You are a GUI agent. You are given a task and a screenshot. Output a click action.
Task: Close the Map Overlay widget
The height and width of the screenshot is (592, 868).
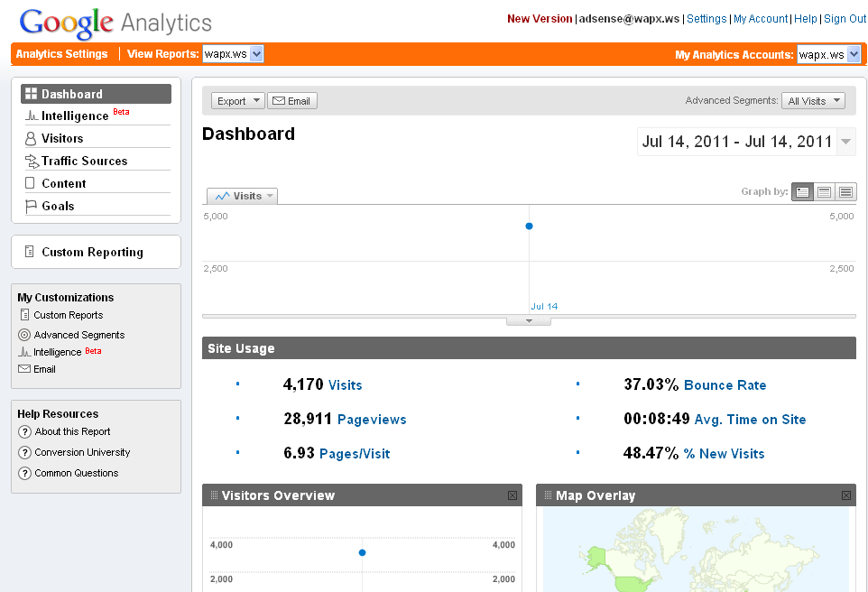tap(845, 495)
